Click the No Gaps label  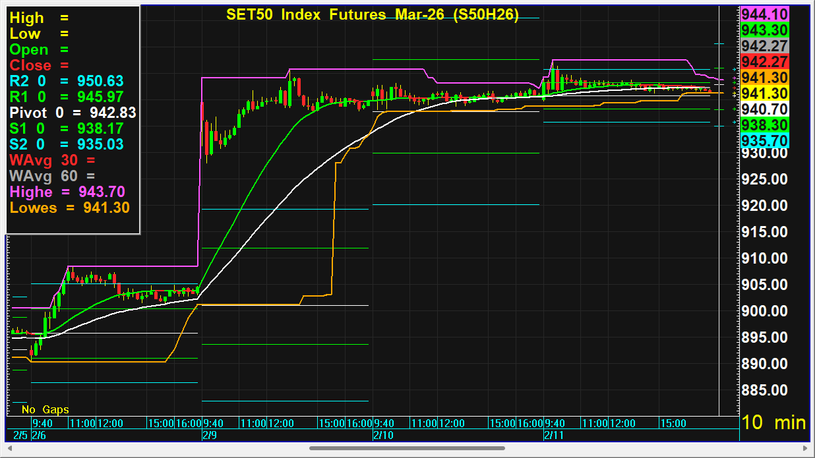[43, 410]
